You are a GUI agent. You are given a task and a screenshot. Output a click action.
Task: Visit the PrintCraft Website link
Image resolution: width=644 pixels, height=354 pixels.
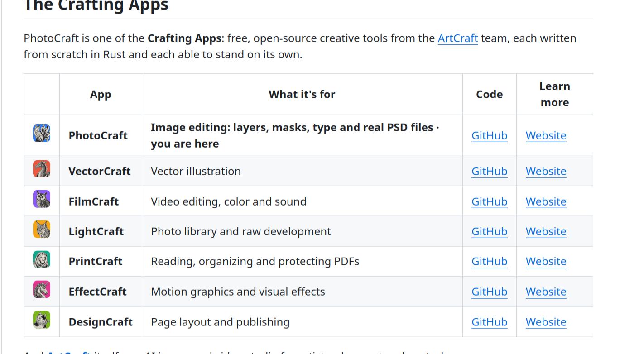(546, 261)
